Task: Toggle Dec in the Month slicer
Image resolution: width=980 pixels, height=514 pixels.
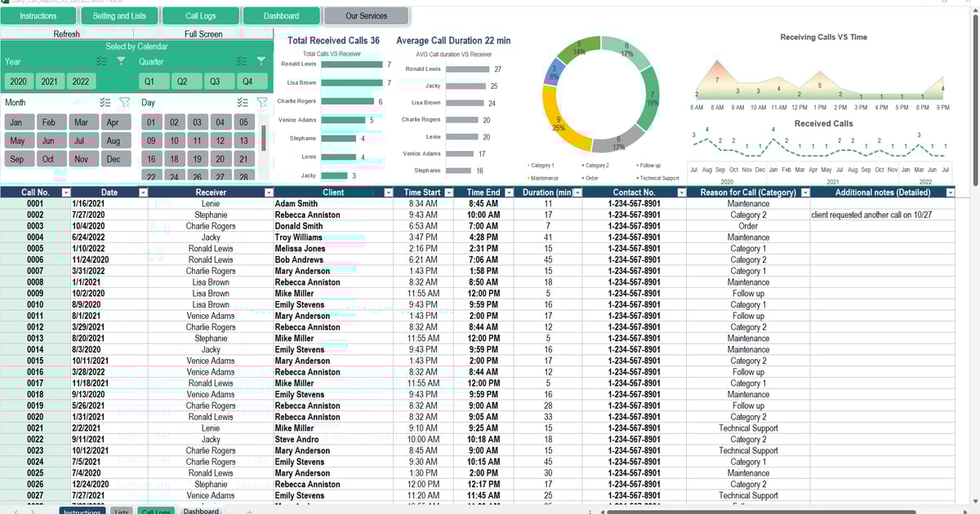Action: click(x=114, y=158)
